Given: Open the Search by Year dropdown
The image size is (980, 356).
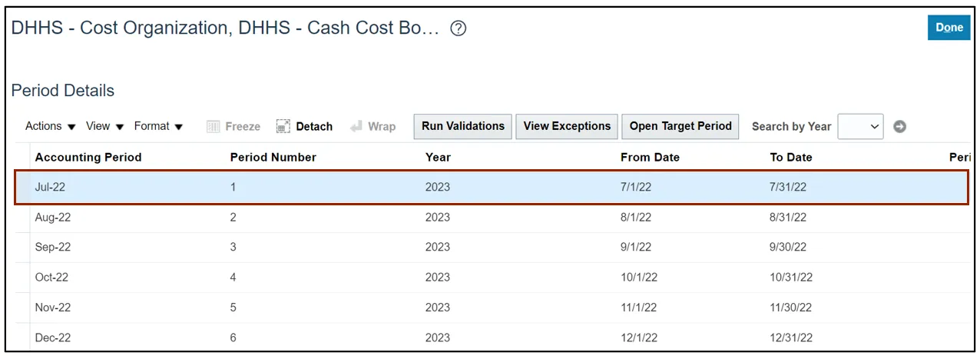Looking at the screenshot, I should point(860,127).
